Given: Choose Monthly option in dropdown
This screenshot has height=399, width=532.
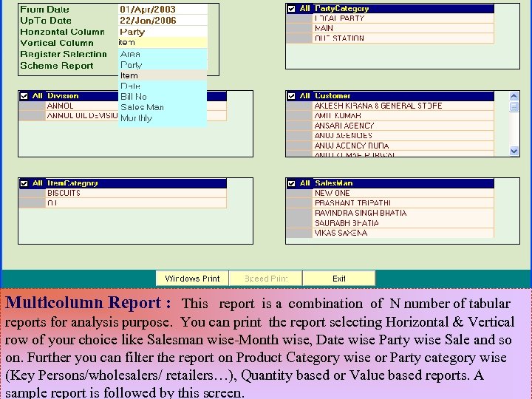Looking at the screenshot, I should pos(163,118).
